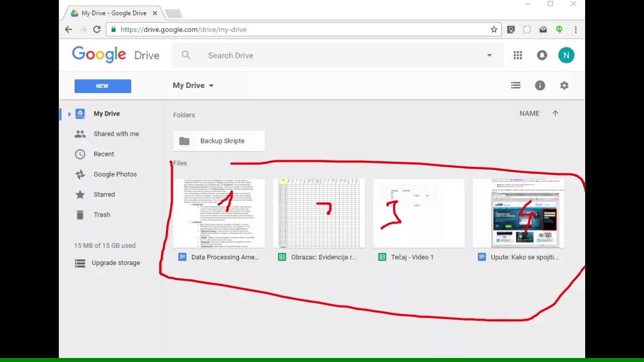644x362 pixels.
Task: Click green extension icon in toolbar
Action: pyautogui.click(x=559, y=30)
